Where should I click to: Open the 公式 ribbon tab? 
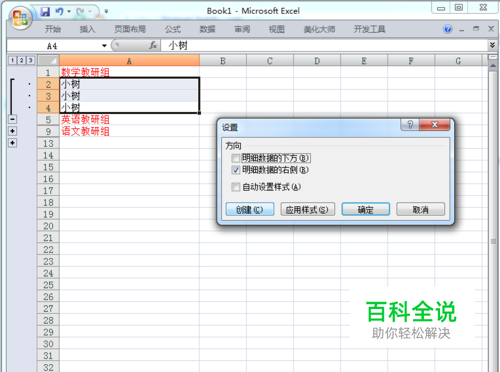coord(173,29)
